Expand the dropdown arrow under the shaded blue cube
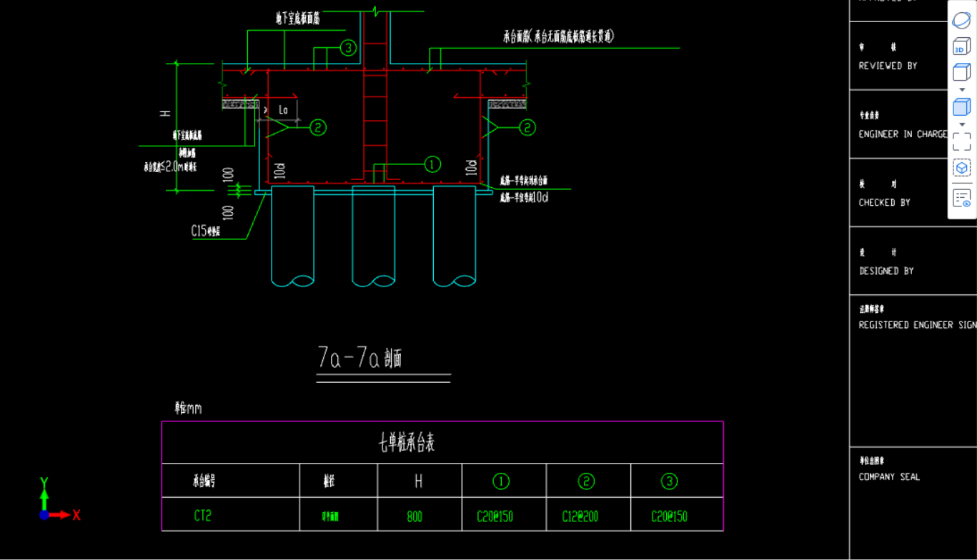 pos(961,124)
